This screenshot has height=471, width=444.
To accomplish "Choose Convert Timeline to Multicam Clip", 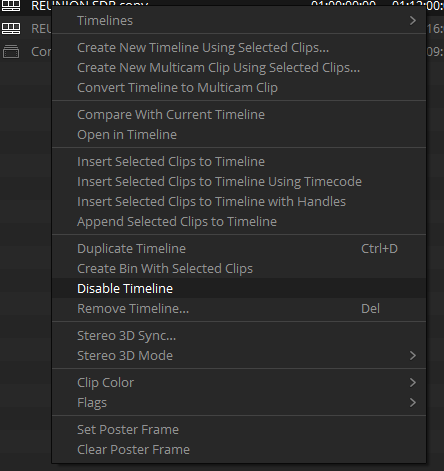I will [239, 88].
